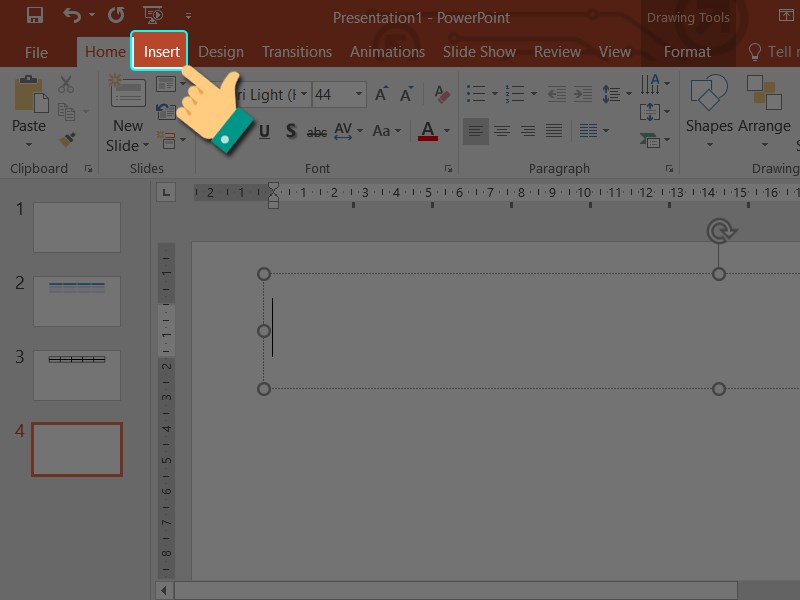Click Clear All Formatting eraser icon
The height and width of the screenshot is (600, 800).
[441, 95]
